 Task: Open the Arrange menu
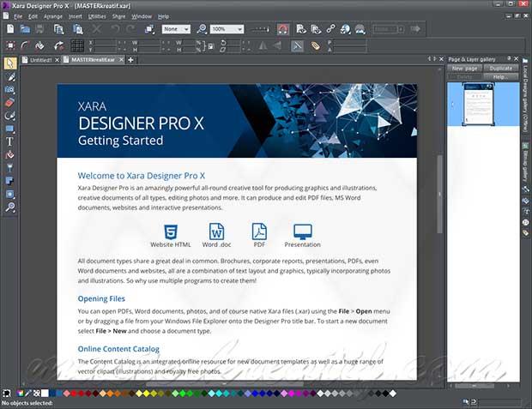[53, 16]
